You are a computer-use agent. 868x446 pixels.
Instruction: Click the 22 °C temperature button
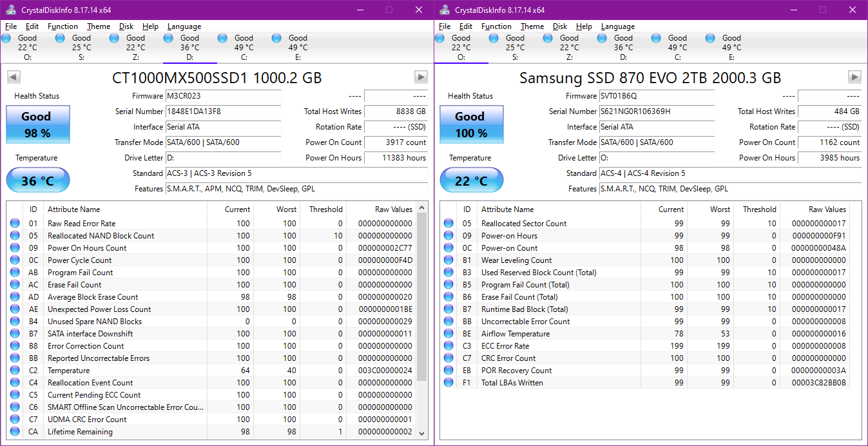click(x=471, y=180)
